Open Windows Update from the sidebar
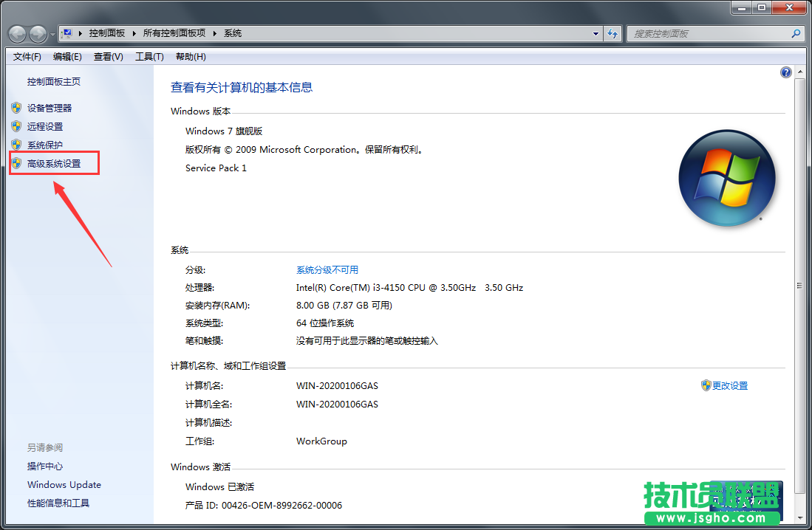The height and width of the screenshot is (530, 812). 64,484
